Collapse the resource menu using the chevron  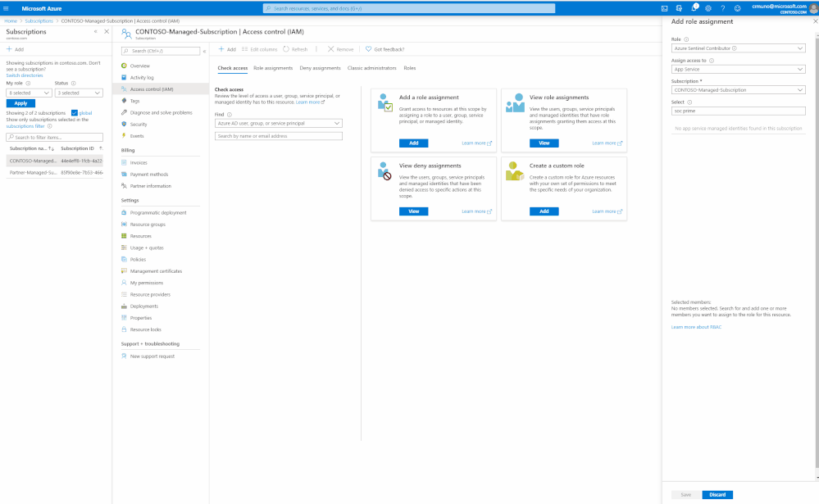(x=204, y=51)
